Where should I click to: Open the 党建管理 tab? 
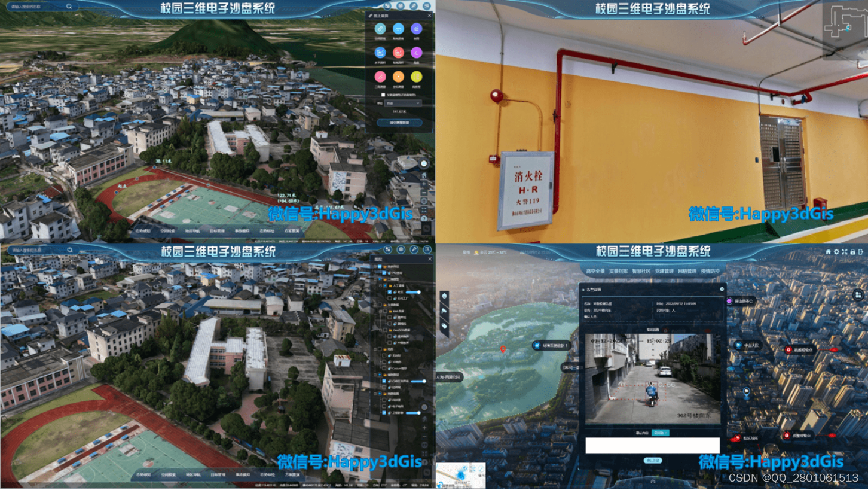664,271
